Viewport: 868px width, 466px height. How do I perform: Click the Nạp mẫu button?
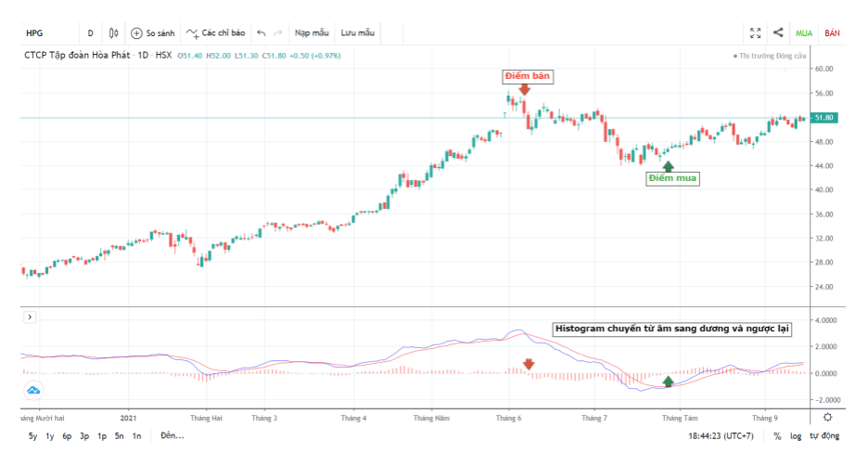pyautogui.click(x=312, y=33)
